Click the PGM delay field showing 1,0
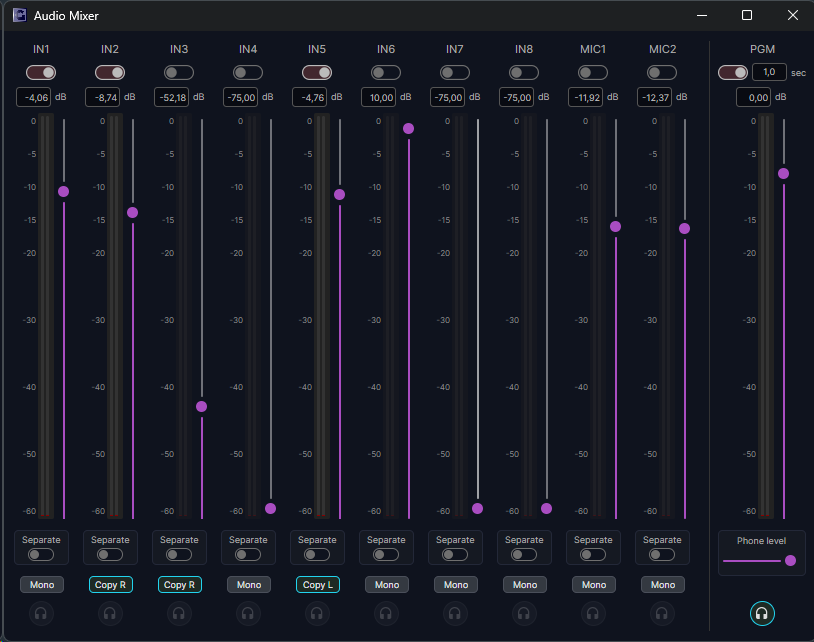Viewport: 814px width, 642px height. tap(769, 72)
